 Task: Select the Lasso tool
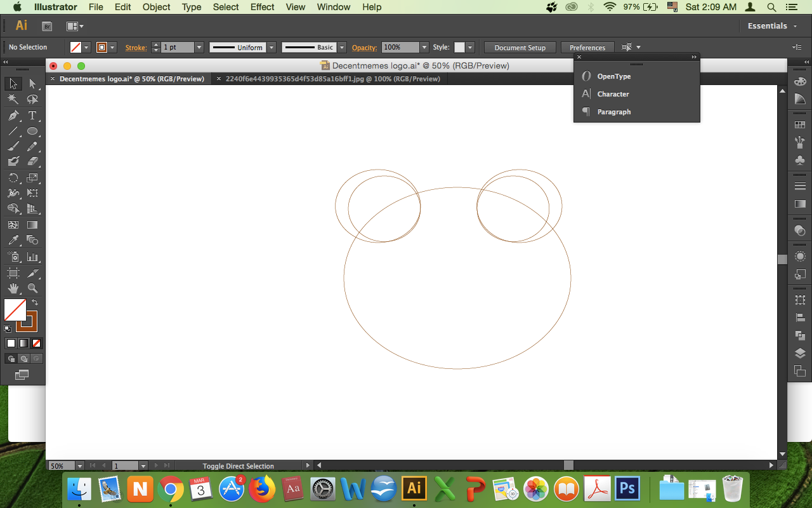(x=32, y=100)
